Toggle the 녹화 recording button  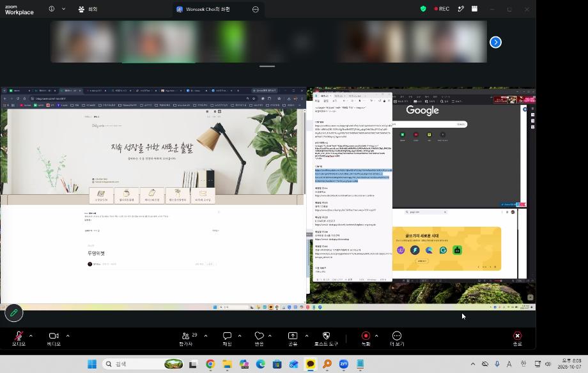click(x=366, y=339)
